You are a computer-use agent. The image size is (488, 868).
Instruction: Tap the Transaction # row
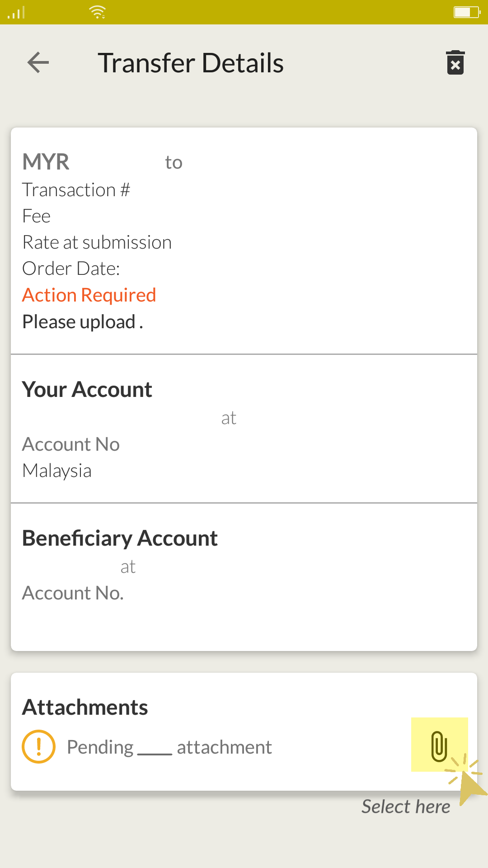tap(76, 190)
